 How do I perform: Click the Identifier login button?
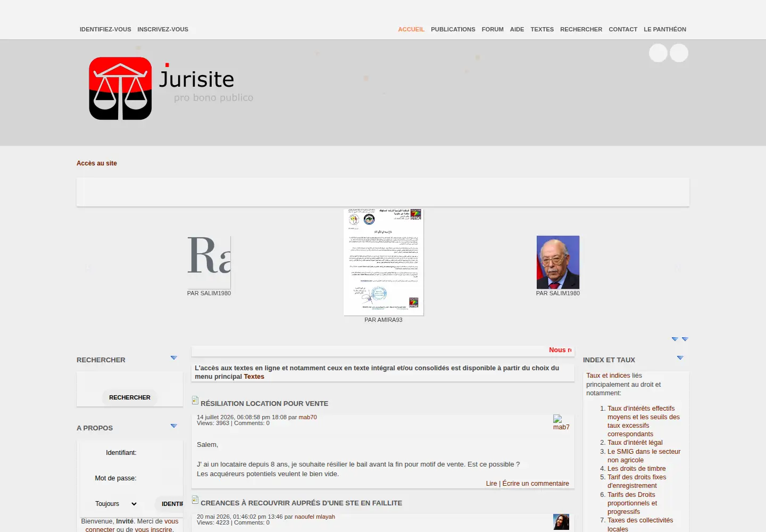170,504
